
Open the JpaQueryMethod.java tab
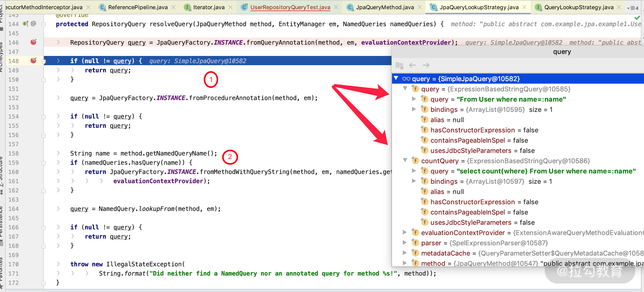(384, 7)
